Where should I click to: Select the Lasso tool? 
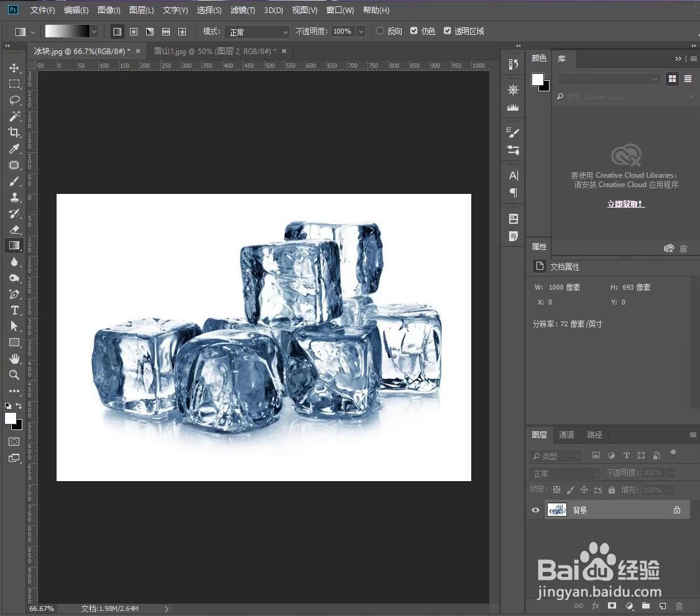click(x=14, y=100)
